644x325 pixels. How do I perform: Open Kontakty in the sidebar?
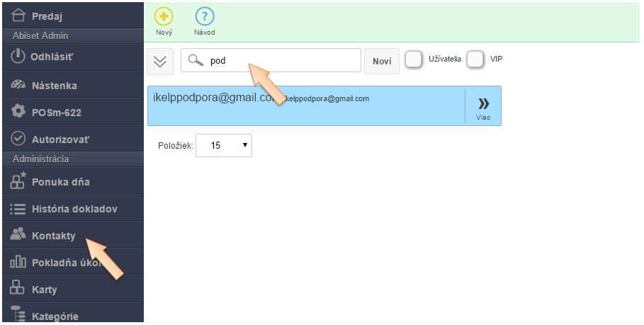point(53,236)
